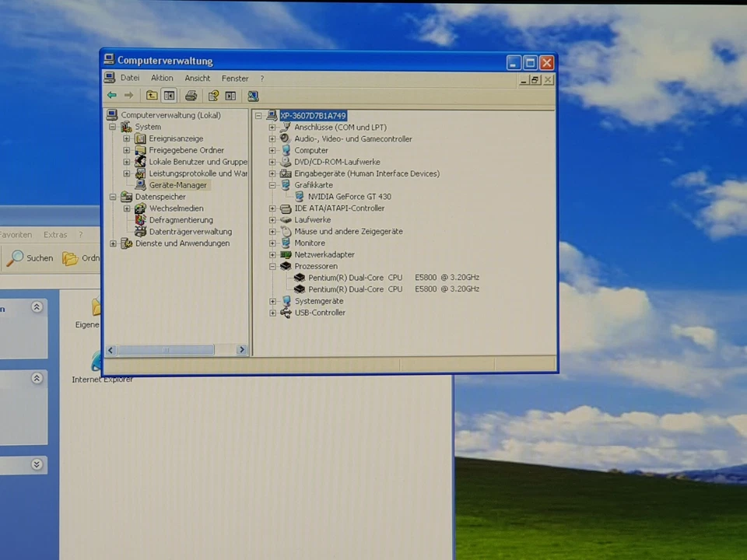The width and height of the screenshot is (747, 560).
Task: Select the NVIDIA GeForce GT 430 device
Action: point(349,197)
